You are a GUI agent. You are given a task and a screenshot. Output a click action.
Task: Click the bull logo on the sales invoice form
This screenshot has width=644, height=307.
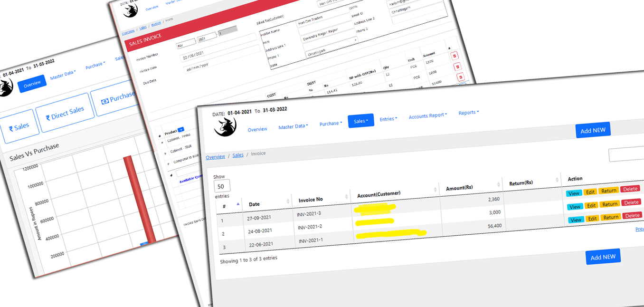click(x=130, y=10)
